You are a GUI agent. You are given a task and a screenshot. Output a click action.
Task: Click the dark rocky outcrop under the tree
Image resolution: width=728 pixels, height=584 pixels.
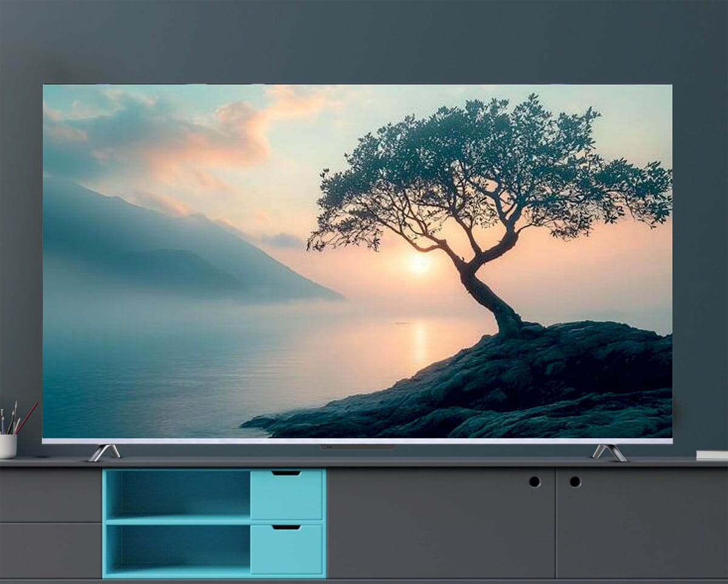point(479,382)
